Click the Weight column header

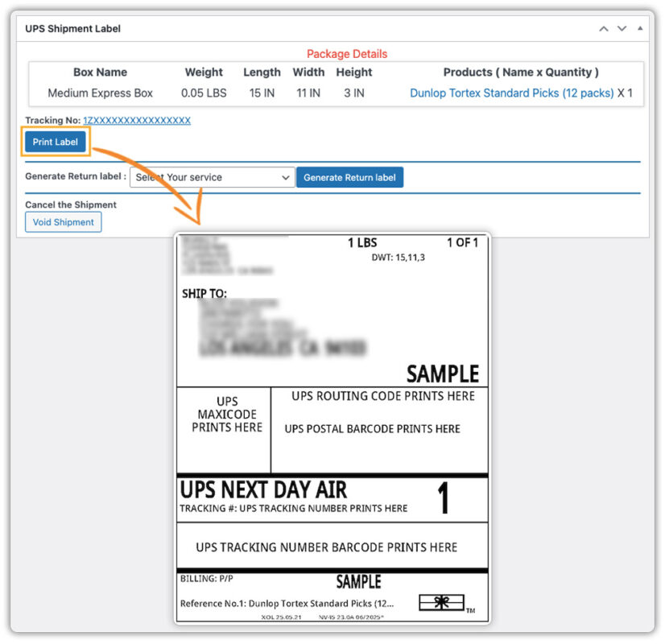[x=204, y=72]
